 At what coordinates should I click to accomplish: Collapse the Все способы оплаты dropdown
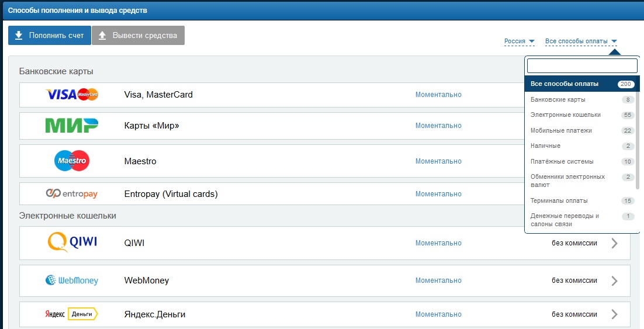[581, 41]
